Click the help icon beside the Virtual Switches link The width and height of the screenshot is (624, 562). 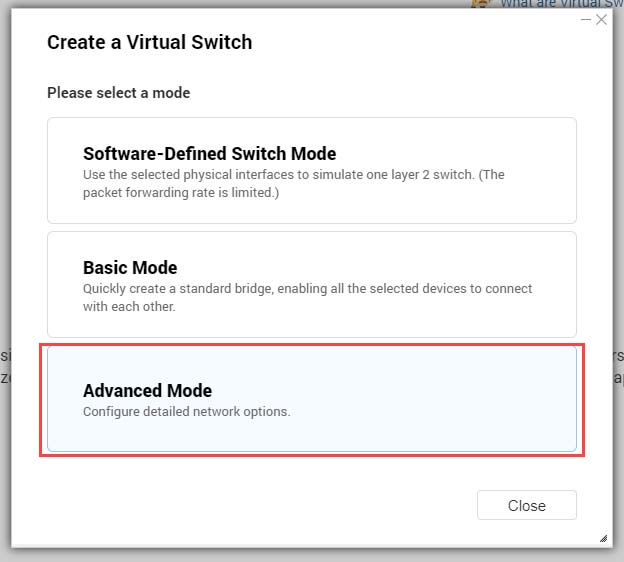[x=482, y=4]
